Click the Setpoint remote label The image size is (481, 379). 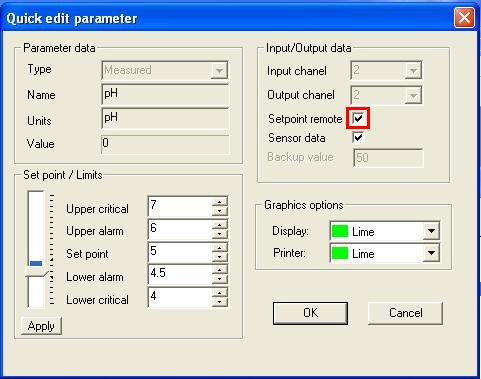[305, 119]
